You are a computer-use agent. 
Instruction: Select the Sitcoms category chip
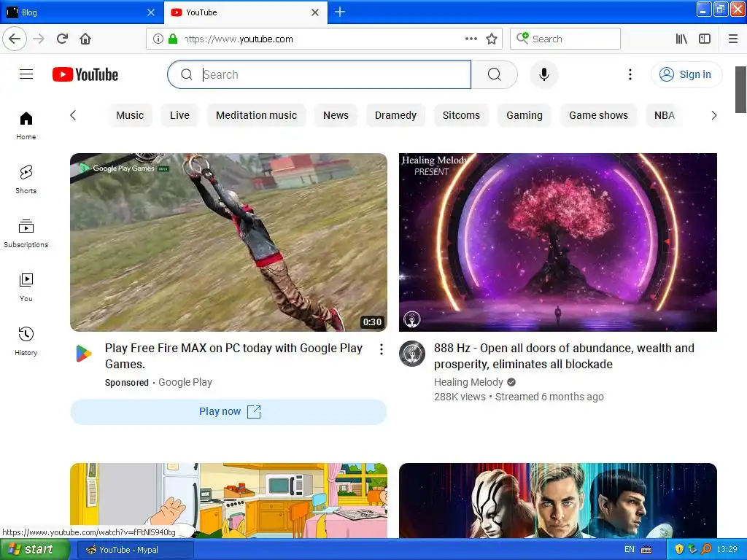[x=461, y=115]
